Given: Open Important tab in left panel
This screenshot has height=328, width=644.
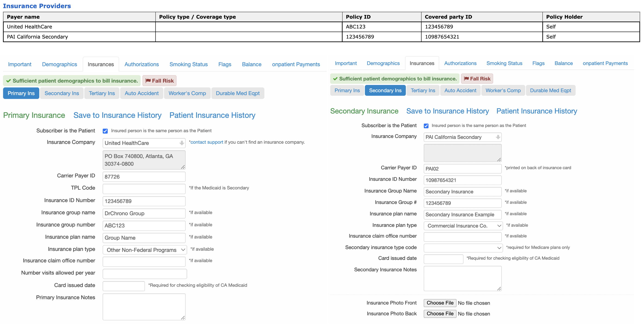Looking at the screenshot, I should [x=20, y=64].
